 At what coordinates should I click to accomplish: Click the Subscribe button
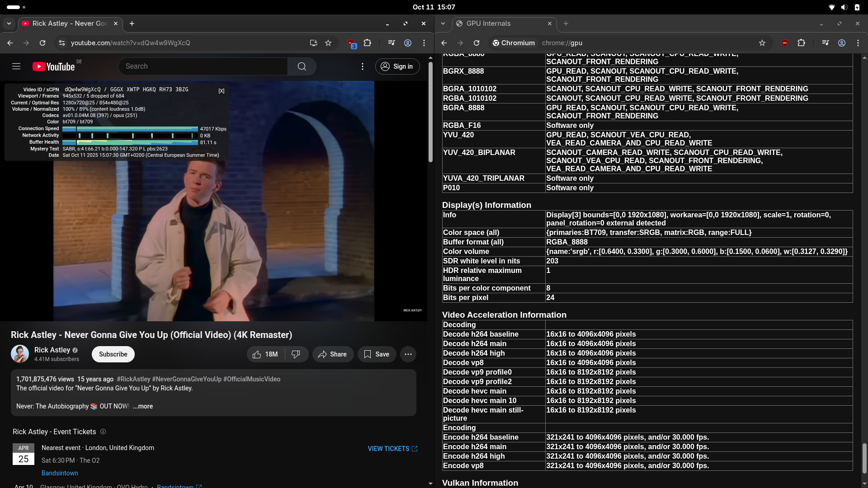click(x=113, y=354)
